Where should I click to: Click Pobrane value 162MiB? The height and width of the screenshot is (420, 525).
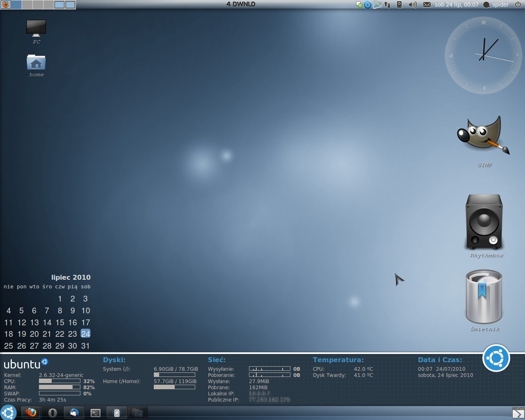[x=258, y=387]
